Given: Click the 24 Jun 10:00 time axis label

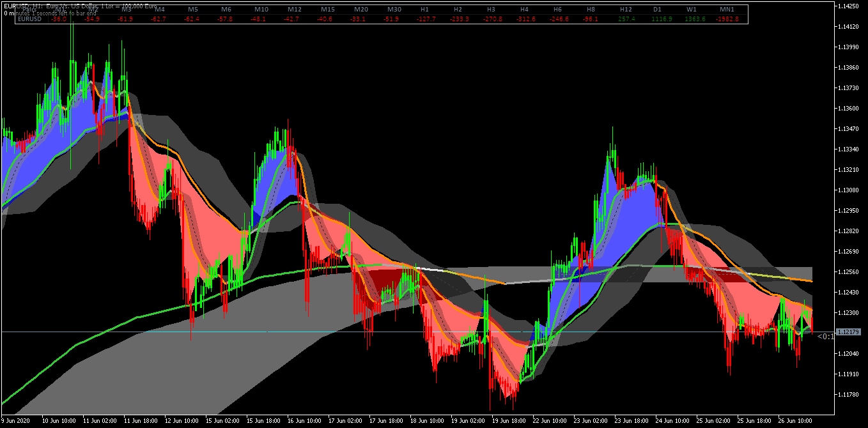Looking at the screenshot, I should point(674,422).
